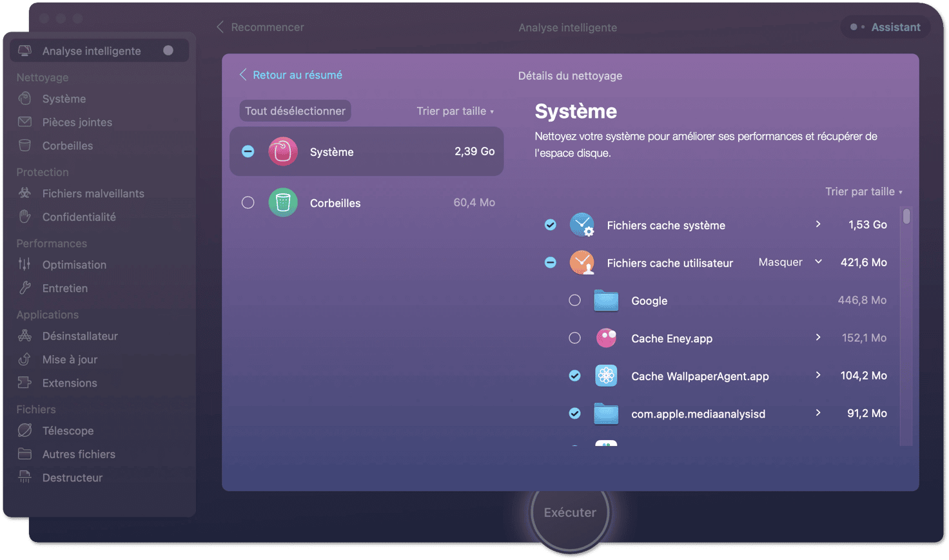
Task: Expand Cache Eney.app chevron
Action: 818,338
